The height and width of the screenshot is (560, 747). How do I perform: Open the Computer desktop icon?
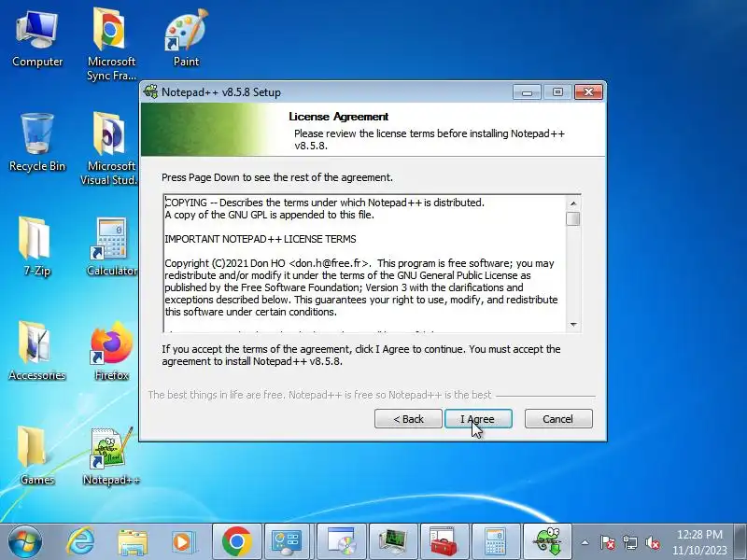[37, 40]
